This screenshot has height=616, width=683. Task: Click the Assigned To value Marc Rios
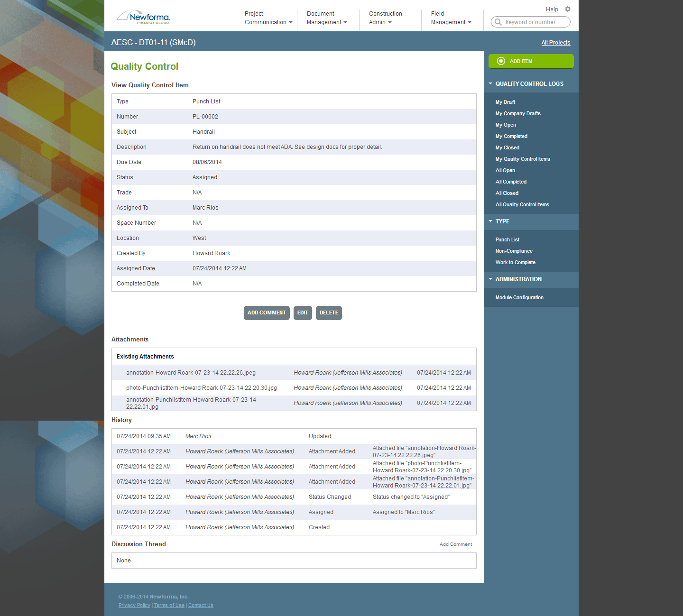click(x=205, y=208)
